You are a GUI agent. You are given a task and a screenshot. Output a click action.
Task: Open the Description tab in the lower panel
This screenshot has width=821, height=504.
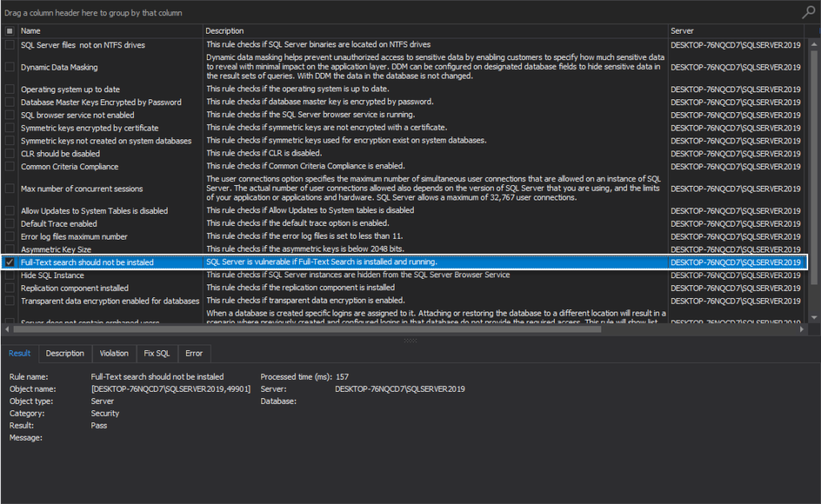click(65, 353)
